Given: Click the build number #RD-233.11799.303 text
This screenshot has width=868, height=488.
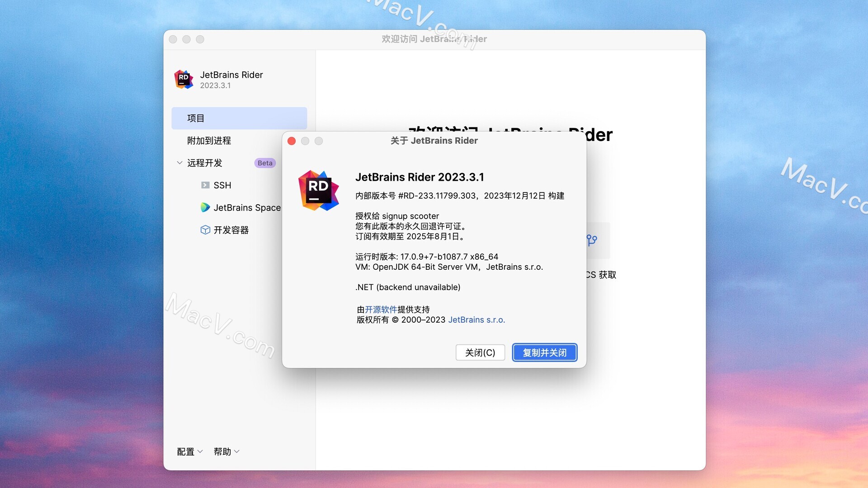Looking at the screenshot, I should pyautogui.click(x=437, y=196).
